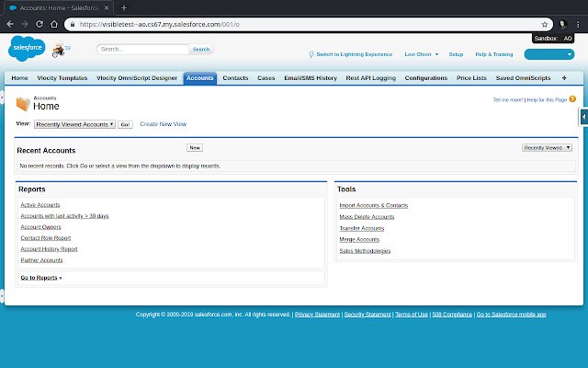Open Import Accounts & Contacts tool
588x368 pixels.
click(374, 205)
